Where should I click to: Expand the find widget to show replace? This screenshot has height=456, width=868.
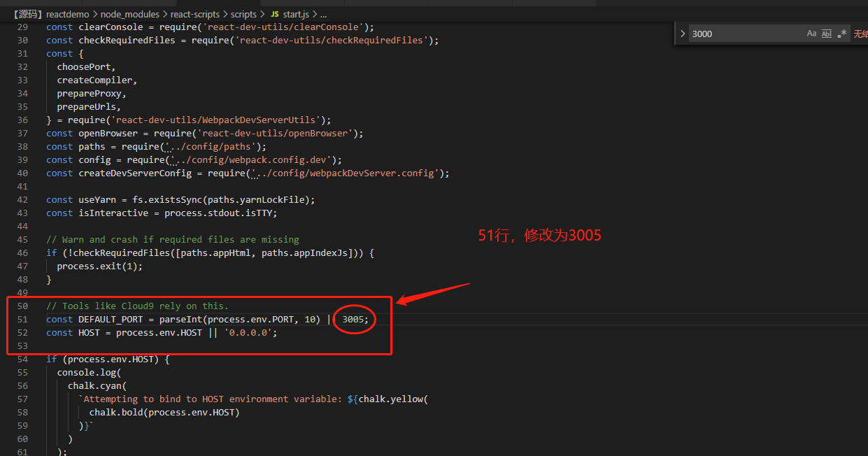coord(682,32)
